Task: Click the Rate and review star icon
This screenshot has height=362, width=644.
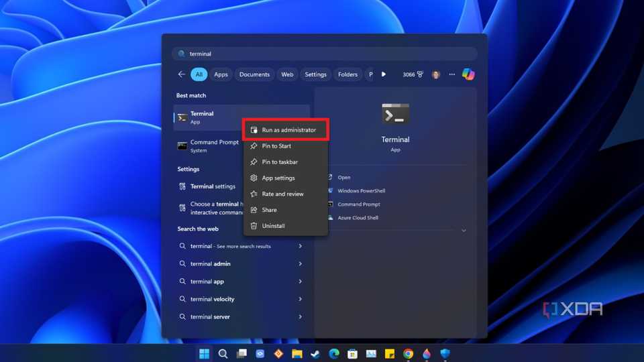Action: (x=254, y=194)
